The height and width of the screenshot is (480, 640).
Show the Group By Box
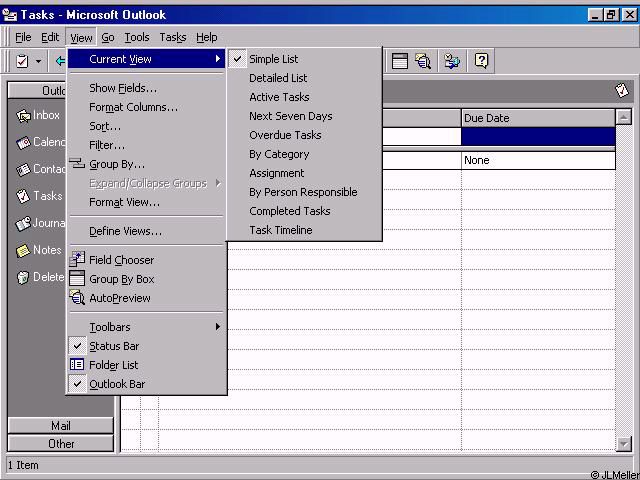(x=121, y=279)
